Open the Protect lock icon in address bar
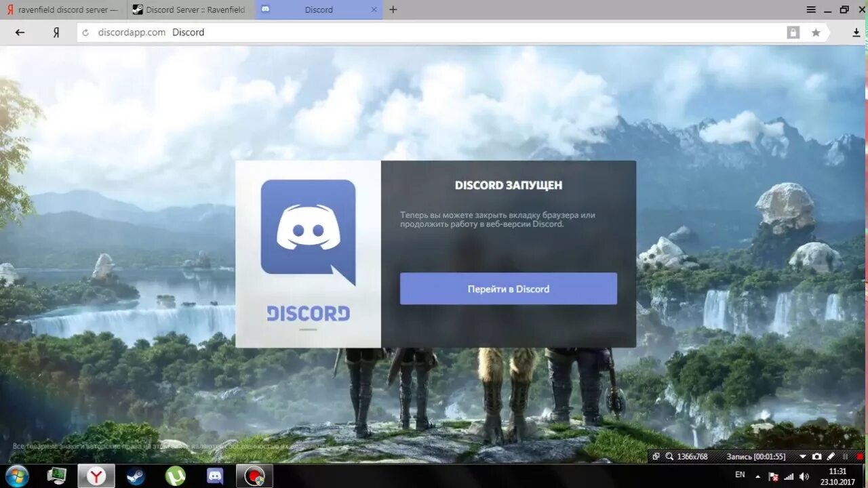The image size is (868, 488). tap(793, 32)
